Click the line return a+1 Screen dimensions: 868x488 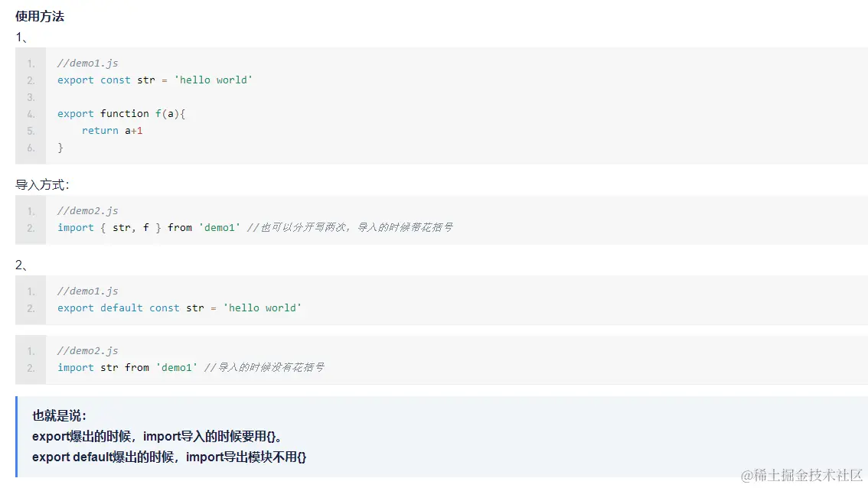tap(112, 131)
